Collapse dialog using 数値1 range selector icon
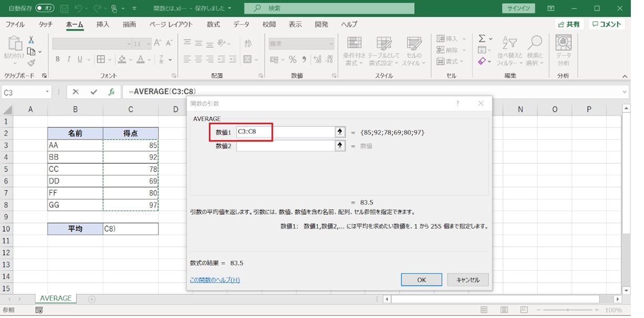The image size is (644, 318). (x=340, y=132)
